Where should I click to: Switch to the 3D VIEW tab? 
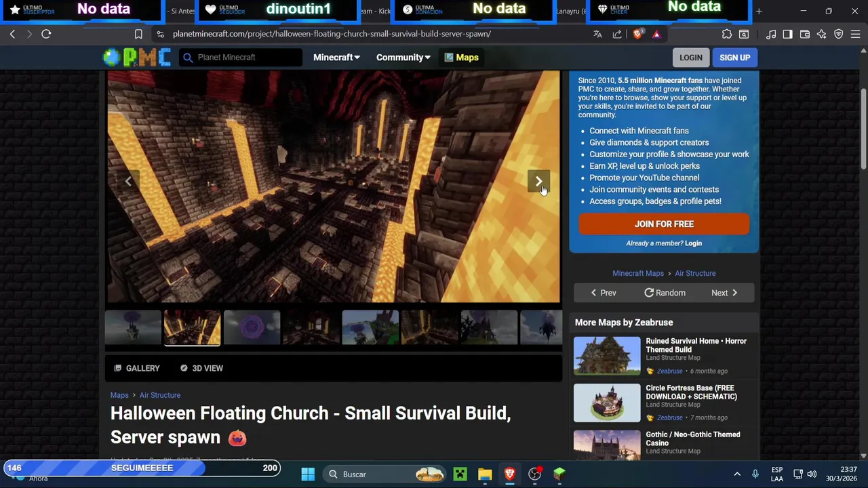(201, 368)
